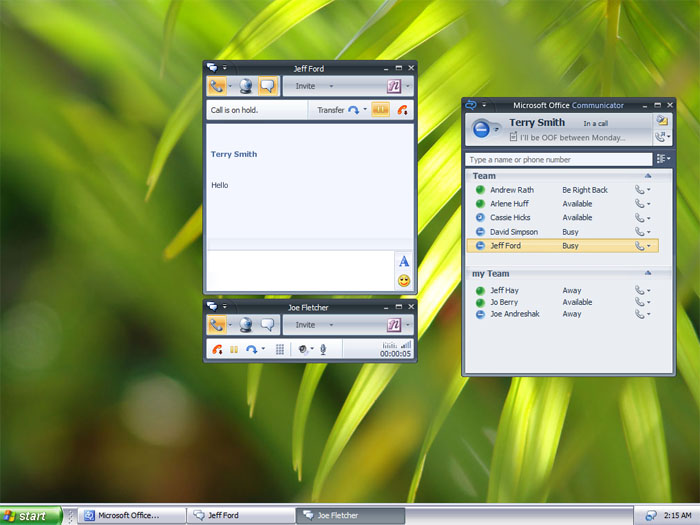The height and width of the screenshot is (525, 700).
Task: Collapse the Team group
Action: pyautogui.click(x=648, y=176)
